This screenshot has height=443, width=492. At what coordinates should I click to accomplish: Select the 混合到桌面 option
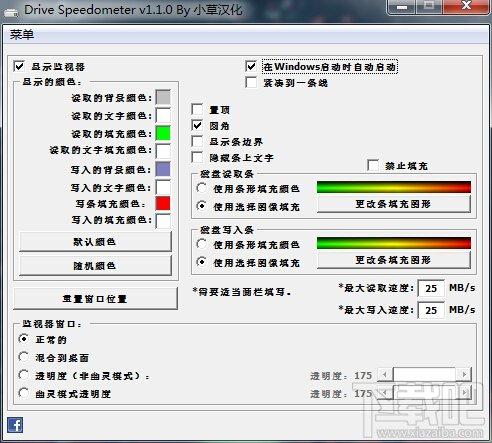(24, 357)
